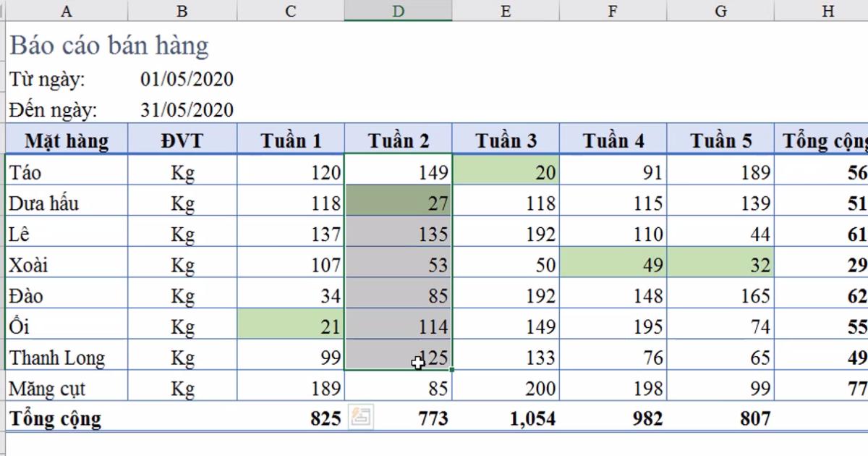The width and height of the screenshot is (868, 456).
Task: Select Tuần 3 total 1,054
Action: click(506, 418)
